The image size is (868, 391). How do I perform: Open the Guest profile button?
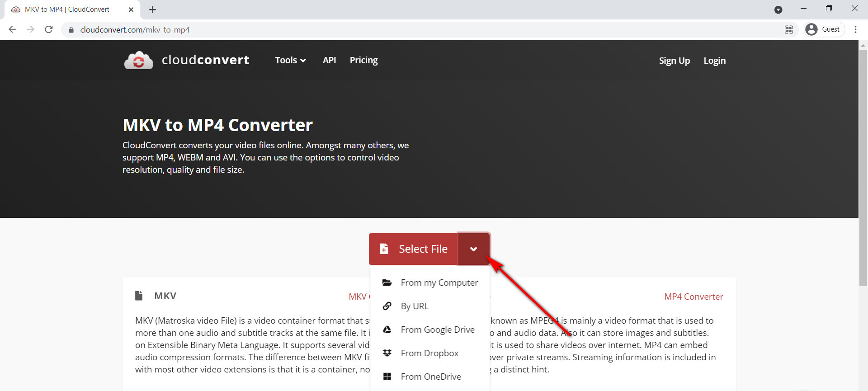[x=825, y=29]
